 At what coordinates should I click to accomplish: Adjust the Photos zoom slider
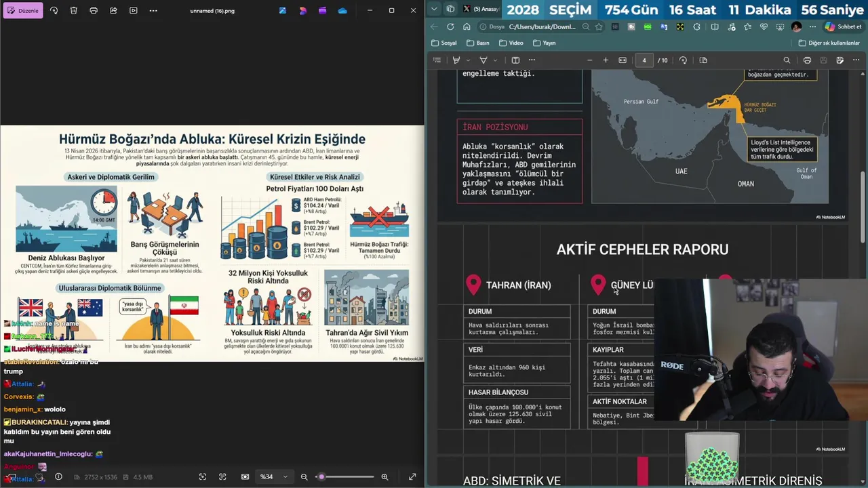pyautogui.click(x=344, y=476)
